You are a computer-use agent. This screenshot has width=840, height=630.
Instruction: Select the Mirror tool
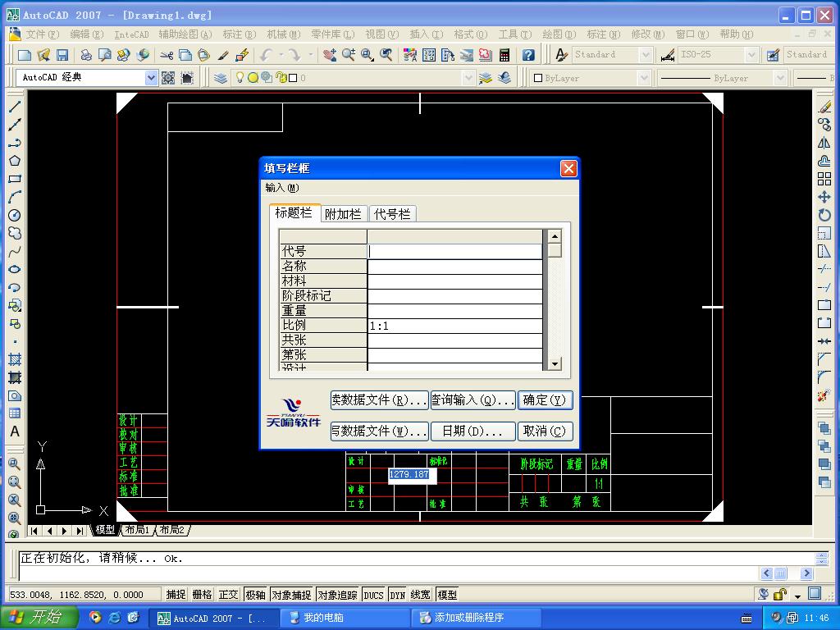[824, 143]
